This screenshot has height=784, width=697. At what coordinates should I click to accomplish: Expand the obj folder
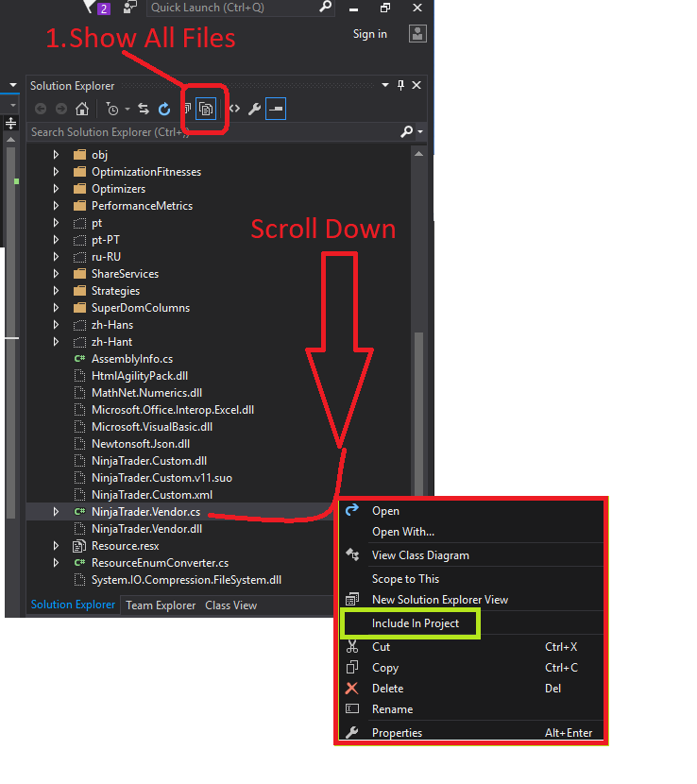(56, 155)
